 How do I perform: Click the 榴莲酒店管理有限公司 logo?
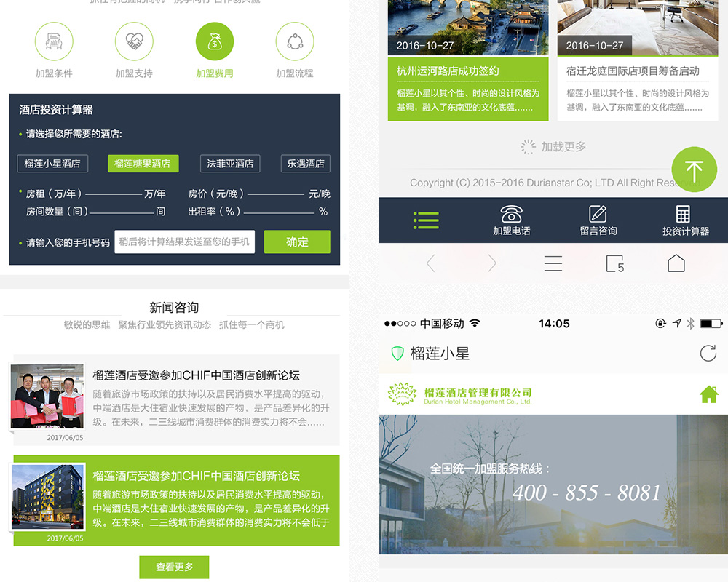(459, 394)
